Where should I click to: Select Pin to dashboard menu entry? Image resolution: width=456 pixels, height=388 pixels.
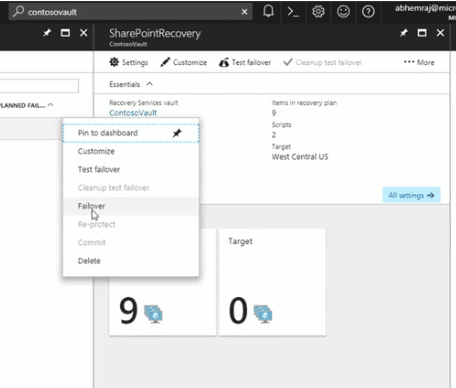(131, 133)
